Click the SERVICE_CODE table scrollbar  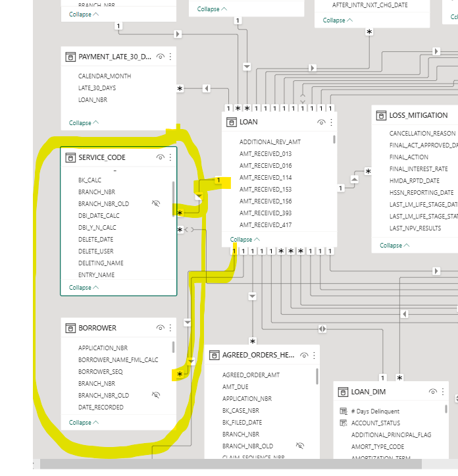click(x=173, y=199)
